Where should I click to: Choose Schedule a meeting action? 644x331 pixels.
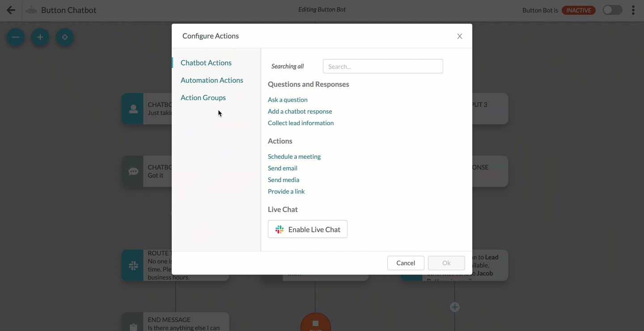pos(294,157)
